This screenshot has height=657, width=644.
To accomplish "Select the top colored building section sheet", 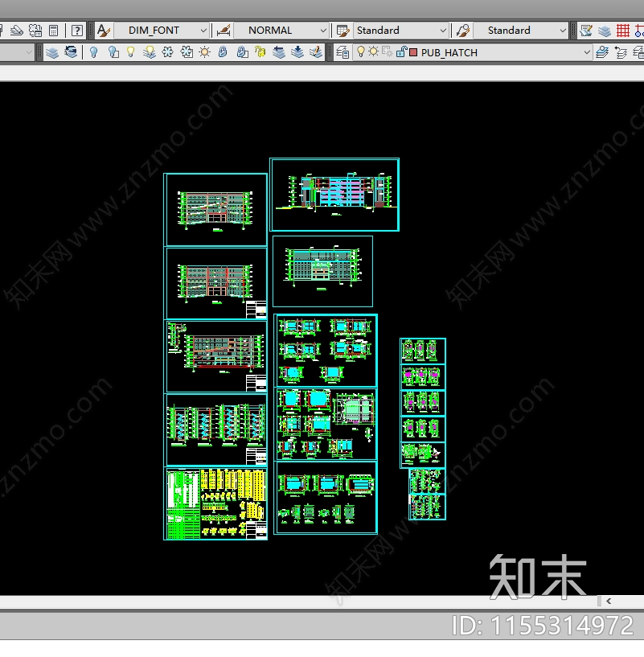I will (x=334, y=195).
